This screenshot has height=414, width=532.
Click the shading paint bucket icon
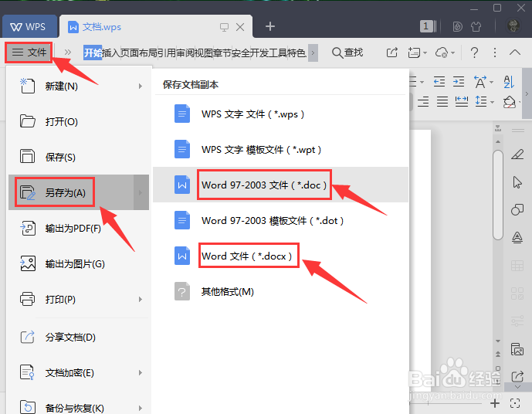(510, 101)
